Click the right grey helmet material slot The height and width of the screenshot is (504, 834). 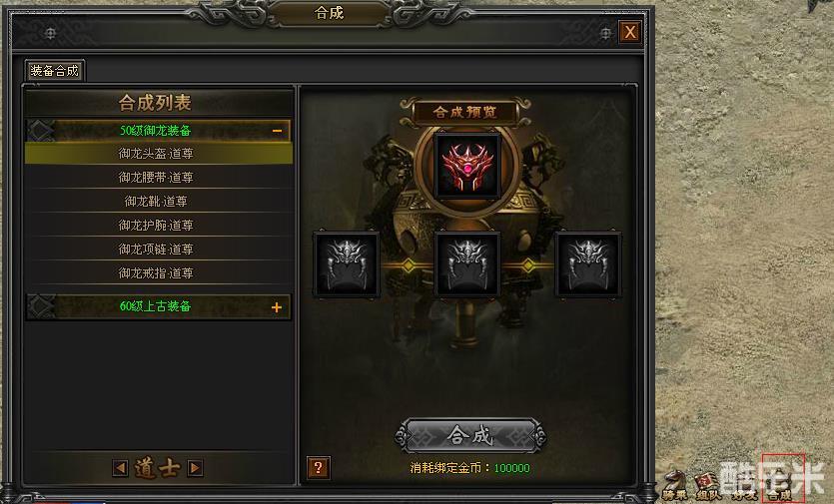(x=587, y=264)
